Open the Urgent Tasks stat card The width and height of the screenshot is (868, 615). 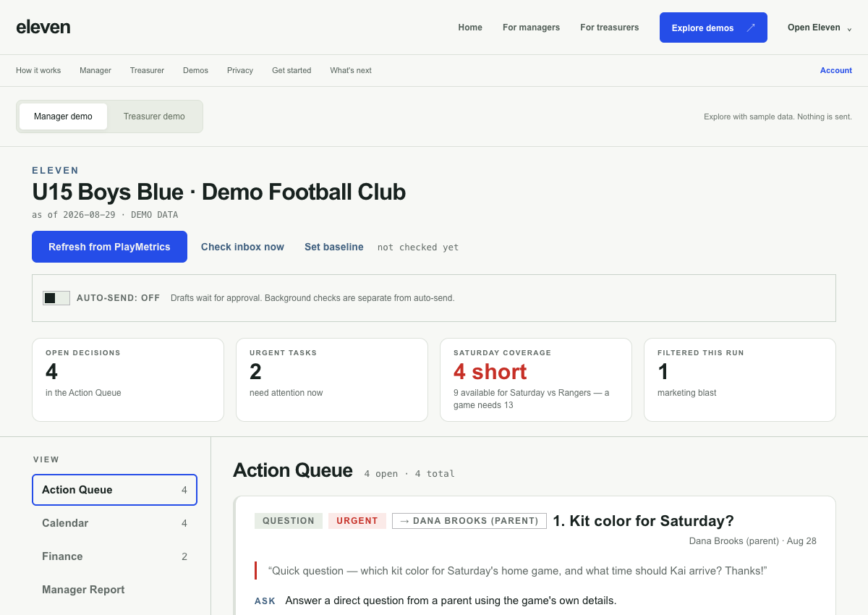point(332,380)
